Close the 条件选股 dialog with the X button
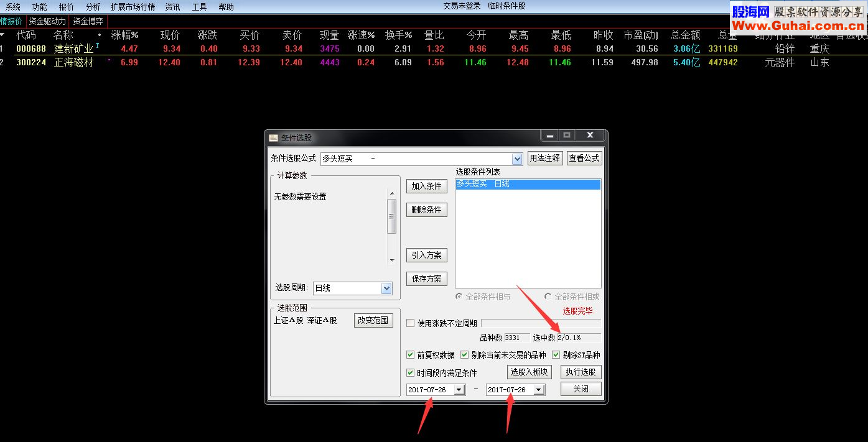The height and width of the screenshot is (442, 868). [590, 136]
